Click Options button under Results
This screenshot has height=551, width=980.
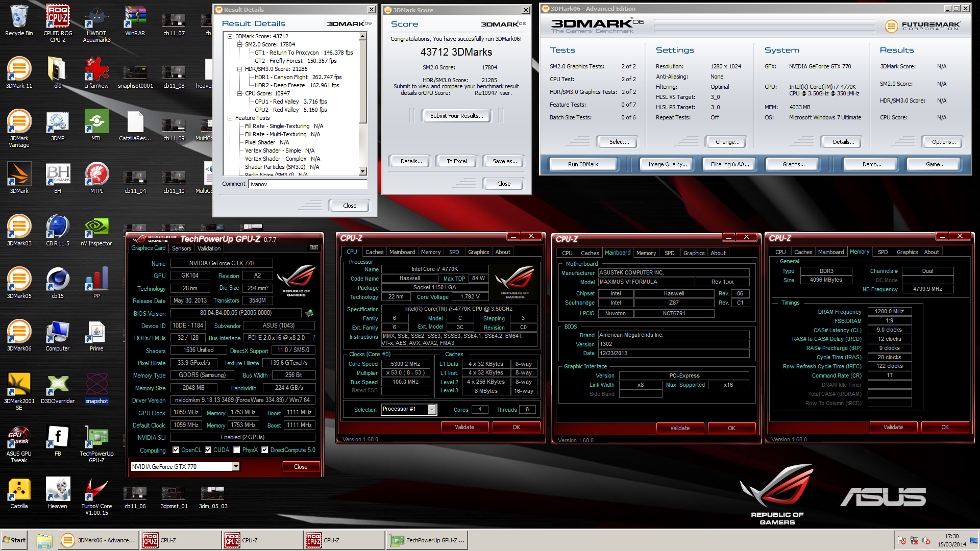point(944,142)
